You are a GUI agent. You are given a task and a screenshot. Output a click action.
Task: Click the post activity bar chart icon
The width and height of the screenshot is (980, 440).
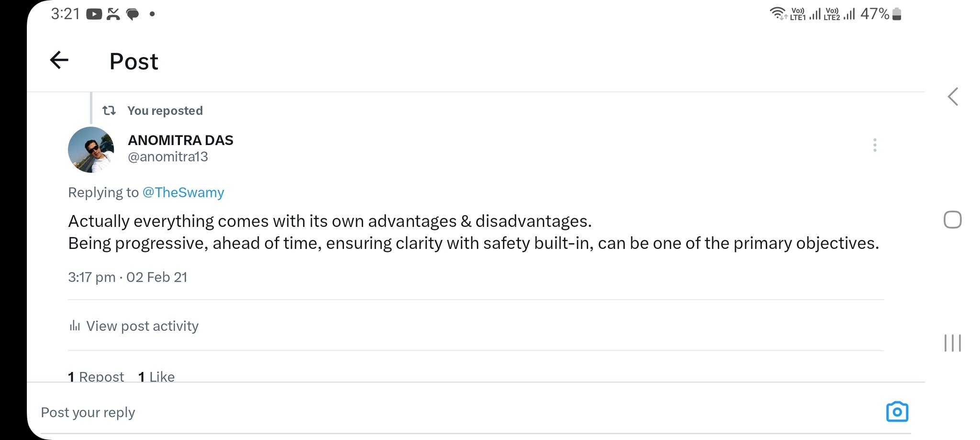click(x=75, y=326)
